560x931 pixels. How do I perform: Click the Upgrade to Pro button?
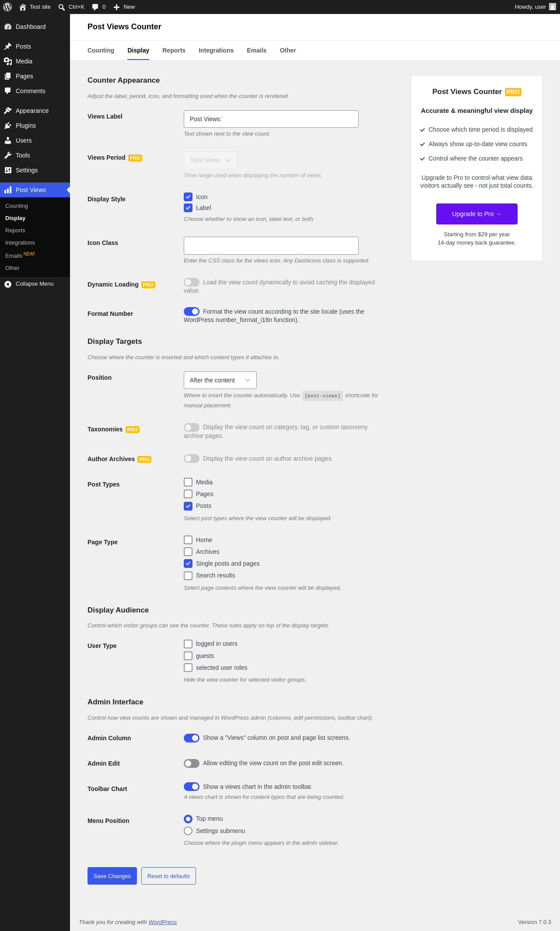pyautogui.click(x=477, y=214)
